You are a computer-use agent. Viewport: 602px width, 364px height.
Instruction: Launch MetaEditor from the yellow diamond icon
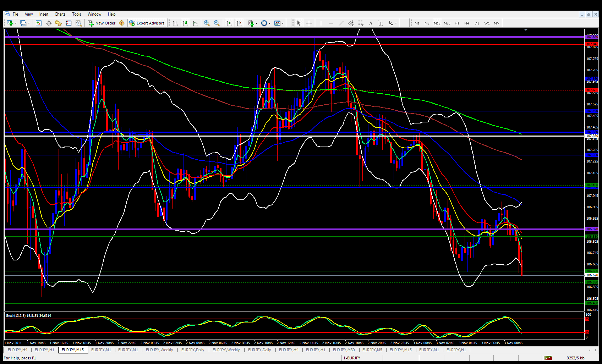pyautogui.click(x=122, y=23)
